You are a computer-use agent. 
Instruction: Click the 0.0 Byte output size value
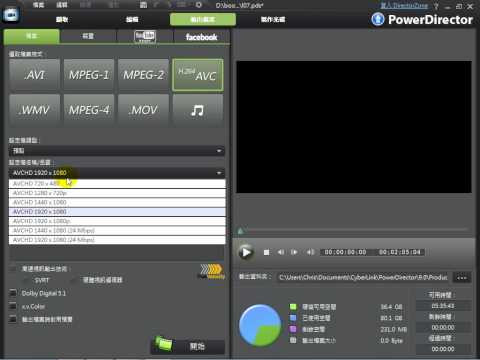(391, 341)
